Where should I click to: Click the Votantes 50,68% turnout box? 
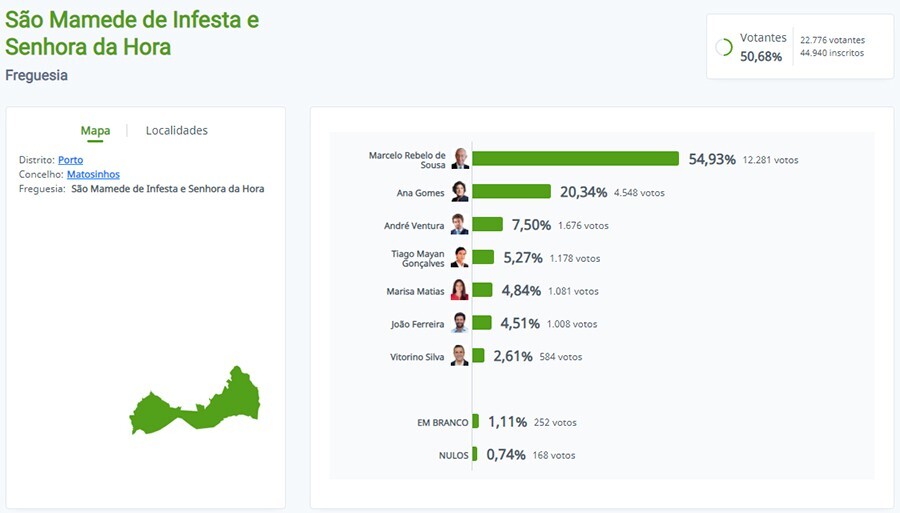[x=800, y=47]
